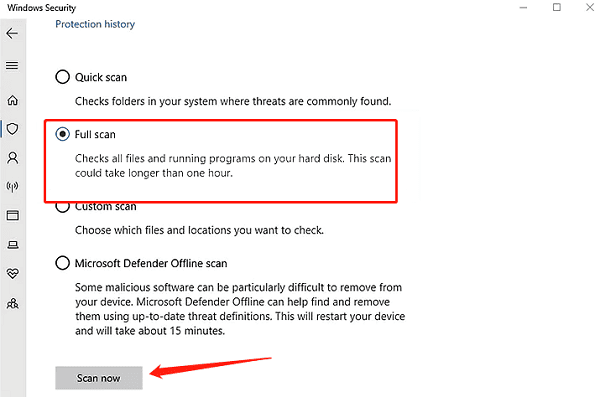Click 'Checks folders in your system' description text

click(233, 101)
